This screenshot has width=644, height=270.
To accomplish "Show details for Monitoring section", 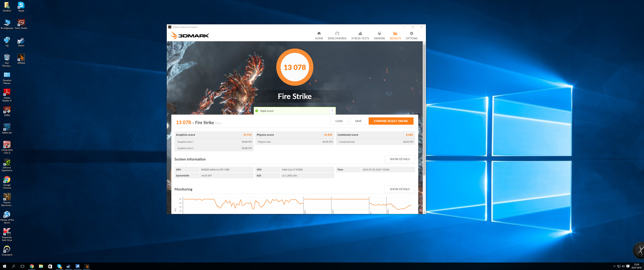I will point(400,189).
